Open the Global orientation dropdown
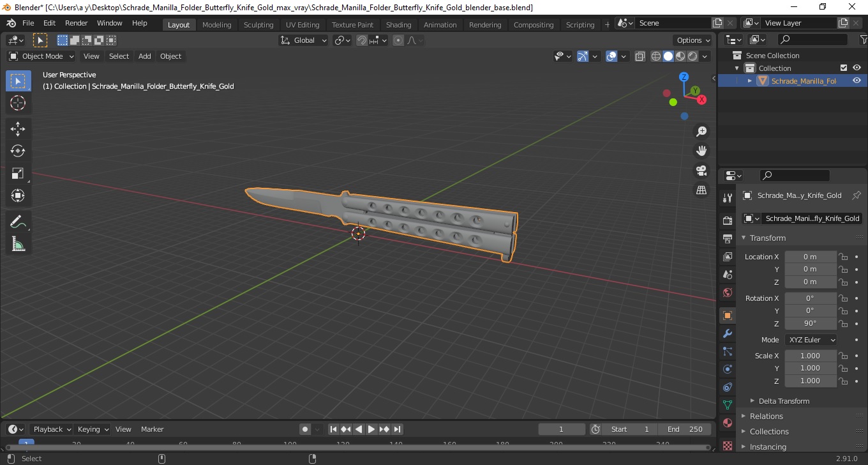This screenshot has height=465, width=868. pos(304,40)
